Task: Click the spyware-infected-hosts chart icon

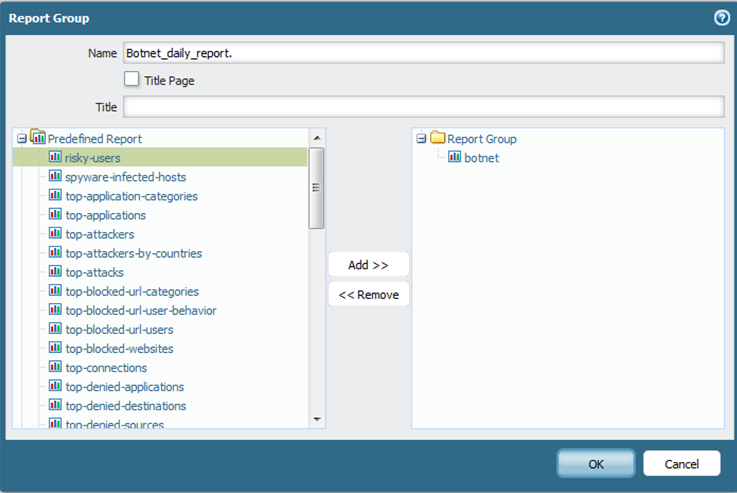Action: coord(55,177)
